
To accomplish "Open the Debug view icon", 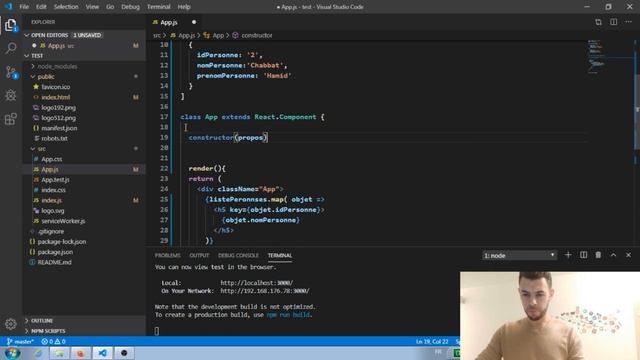I will click(11, 96).
